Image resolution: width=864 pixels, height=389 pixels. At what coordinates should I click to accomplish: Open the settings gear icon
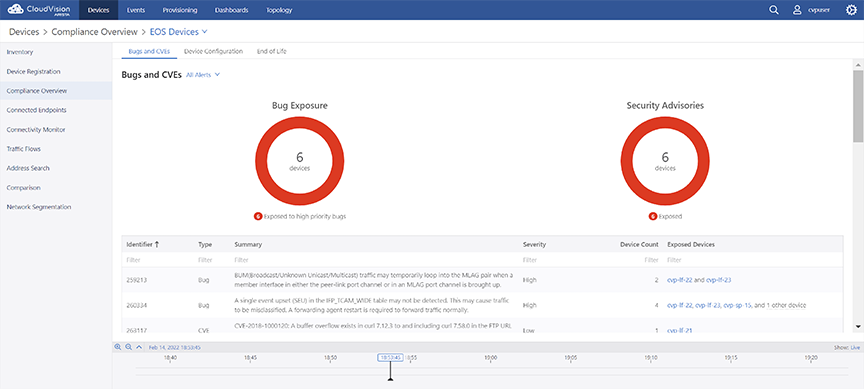pos(851,10)
